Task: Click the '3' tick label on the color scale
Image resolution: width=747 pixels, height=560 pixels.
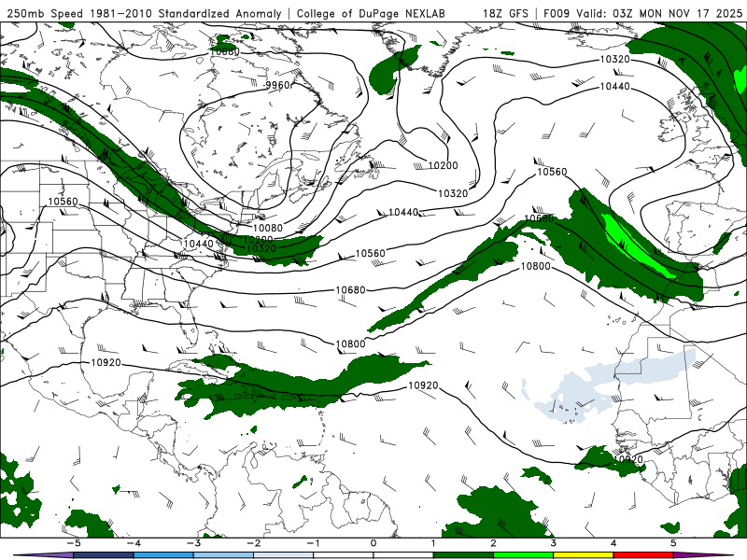Action: [554, 543]
